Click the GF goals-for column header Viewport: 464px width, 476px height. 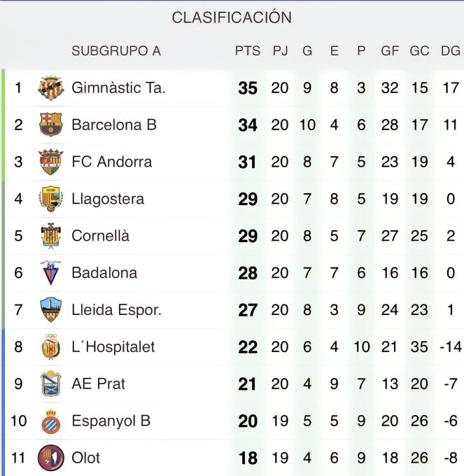pyautogui.click(x=390, y=51)
